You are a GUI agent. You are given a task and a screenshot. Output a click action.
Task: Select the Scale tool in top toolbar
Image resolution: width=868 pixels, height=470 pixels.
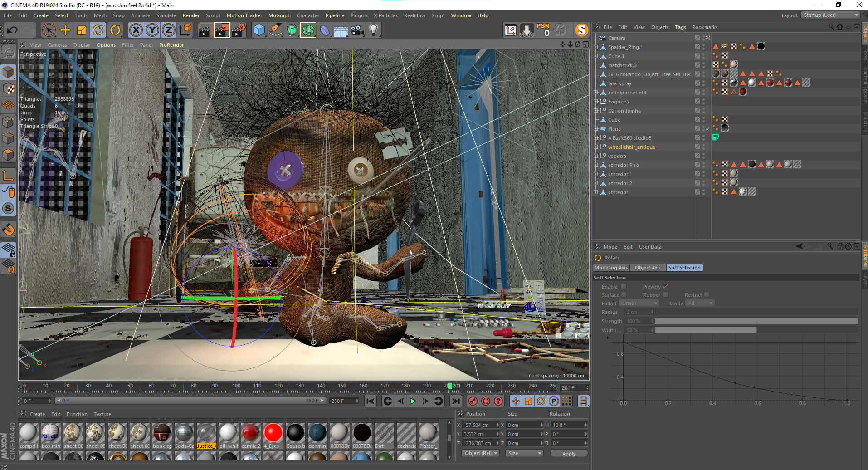pos(82,30)
